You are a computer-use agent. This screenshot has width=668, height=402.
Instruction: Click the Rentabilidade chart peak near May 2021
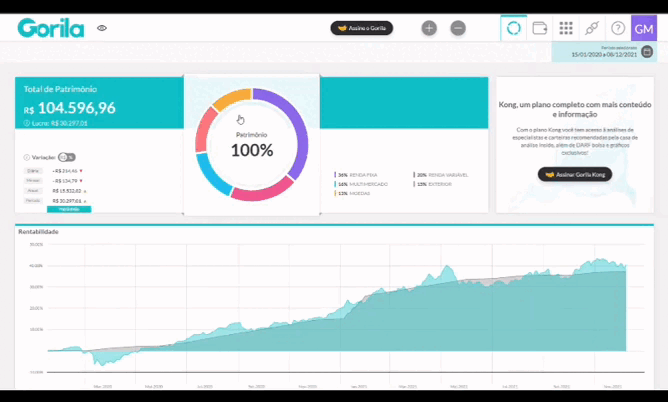[x=447, y=267]
